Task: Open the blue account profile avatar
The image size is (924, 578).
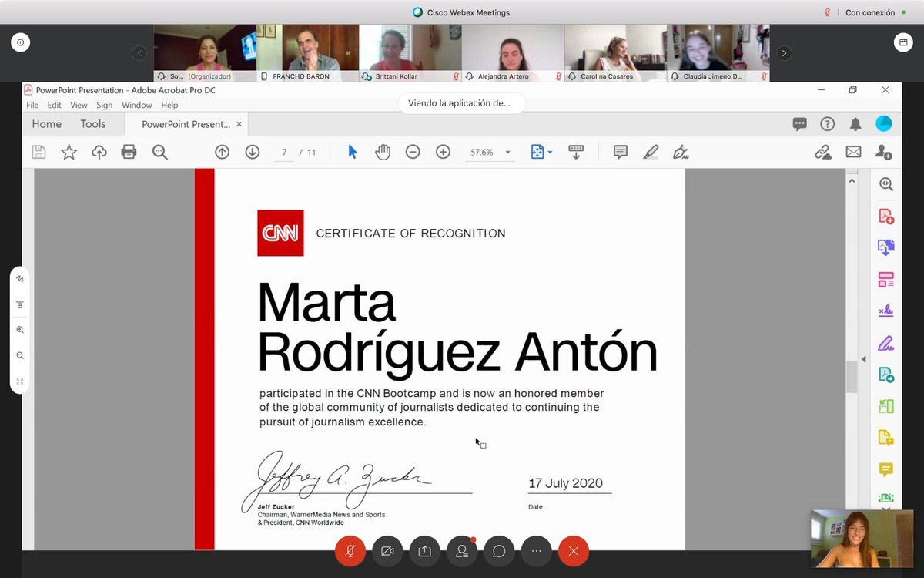Action: pyautogui.click(x=884, y=123)
